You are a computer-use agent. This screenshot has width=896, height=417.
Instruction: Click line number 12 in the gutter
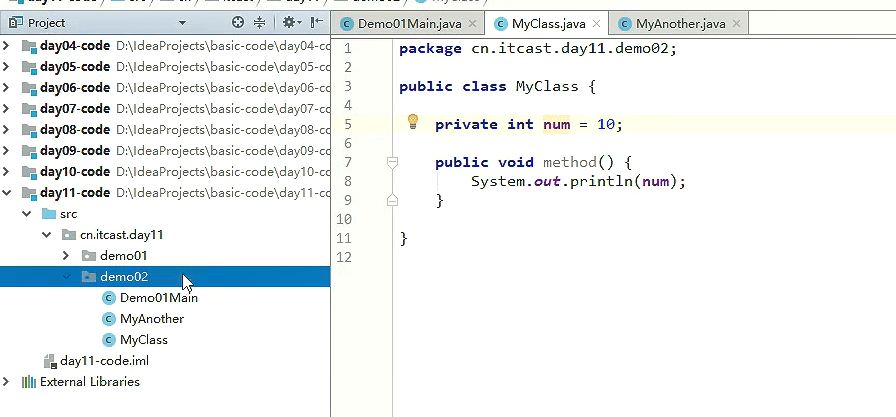(x=345, y=257)
